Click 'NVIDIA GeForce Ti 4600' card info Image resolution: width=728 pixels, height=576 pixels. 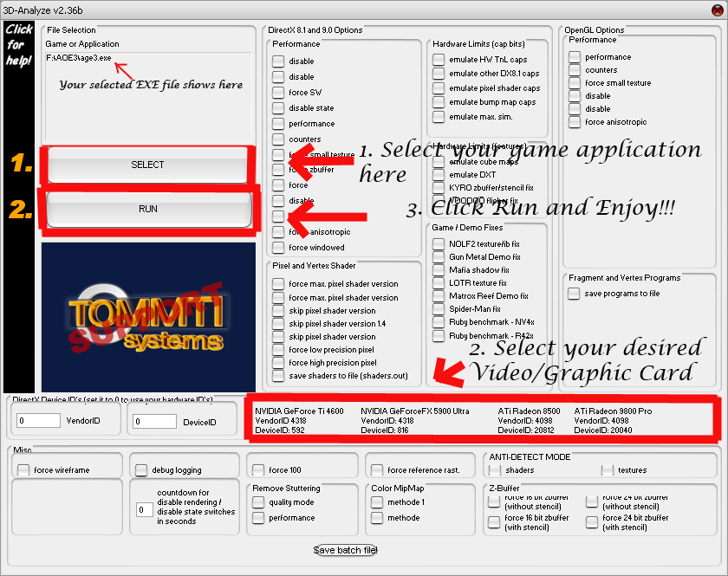(300, 420)
